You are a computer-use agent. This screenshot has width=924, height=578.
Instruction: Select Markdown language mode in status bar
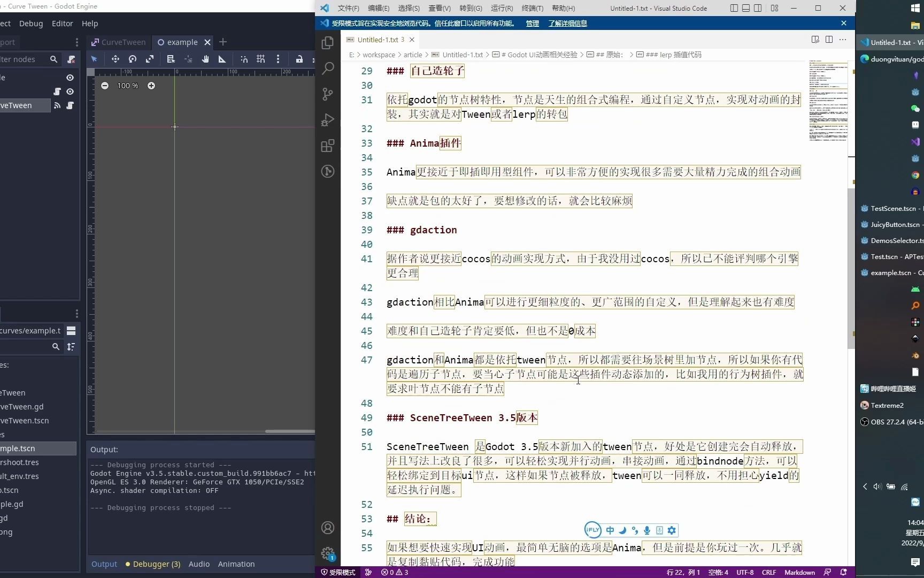coord(799,572)
